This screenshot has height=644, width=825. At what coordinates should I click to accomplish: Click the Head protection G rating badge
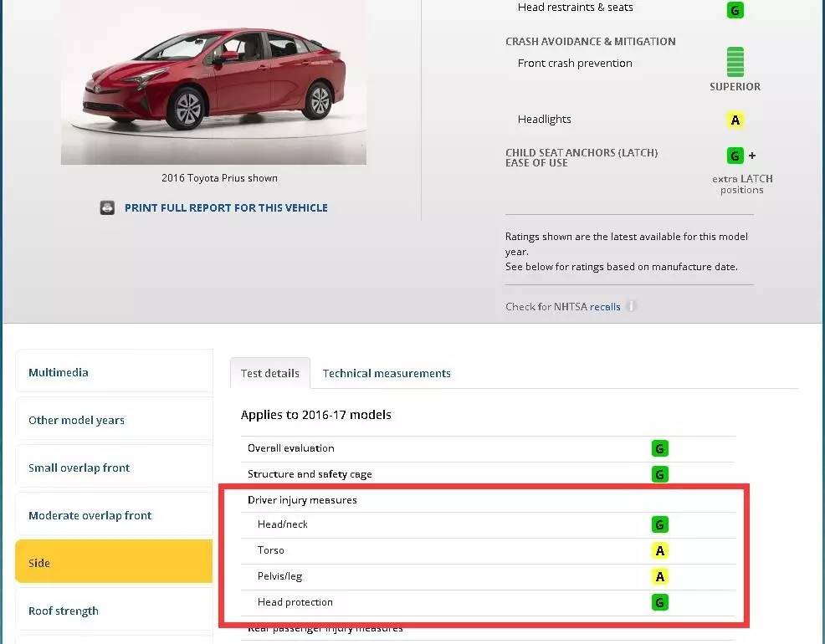(659, 602)
